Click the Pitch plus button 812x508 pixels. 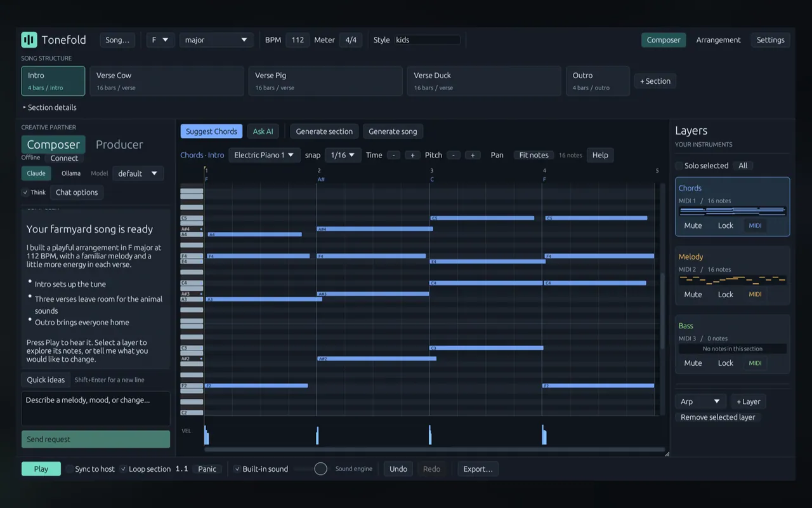(473, 155)
